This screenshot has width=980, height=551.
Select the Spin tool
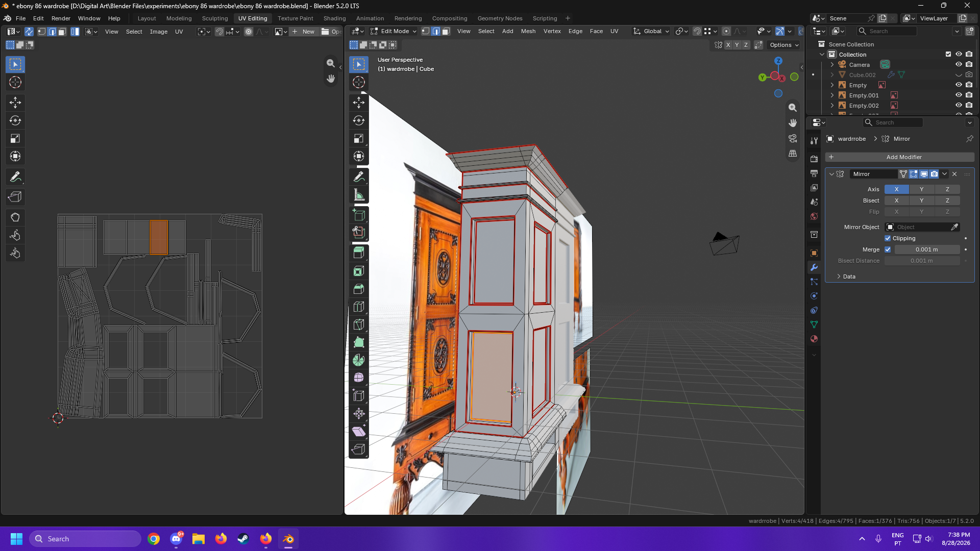(x=359, y=360)
